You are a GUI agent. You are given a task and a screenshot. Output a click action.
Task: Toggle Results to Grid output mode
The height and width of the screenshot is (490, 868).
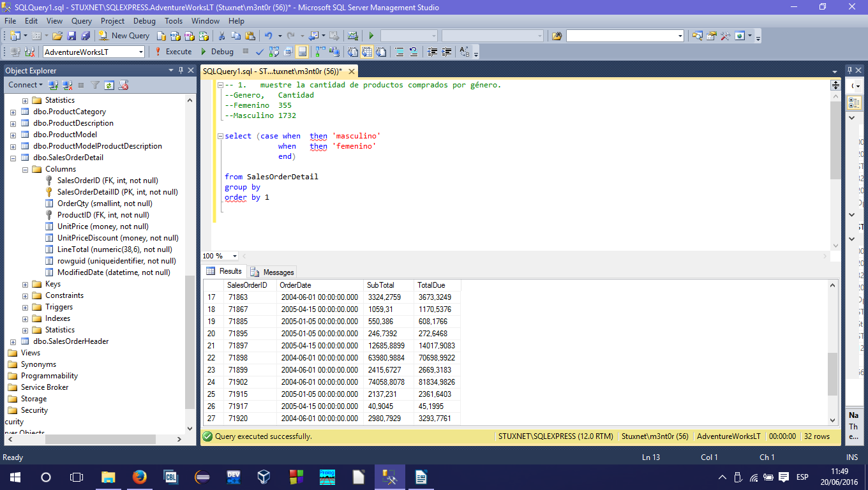368,52
